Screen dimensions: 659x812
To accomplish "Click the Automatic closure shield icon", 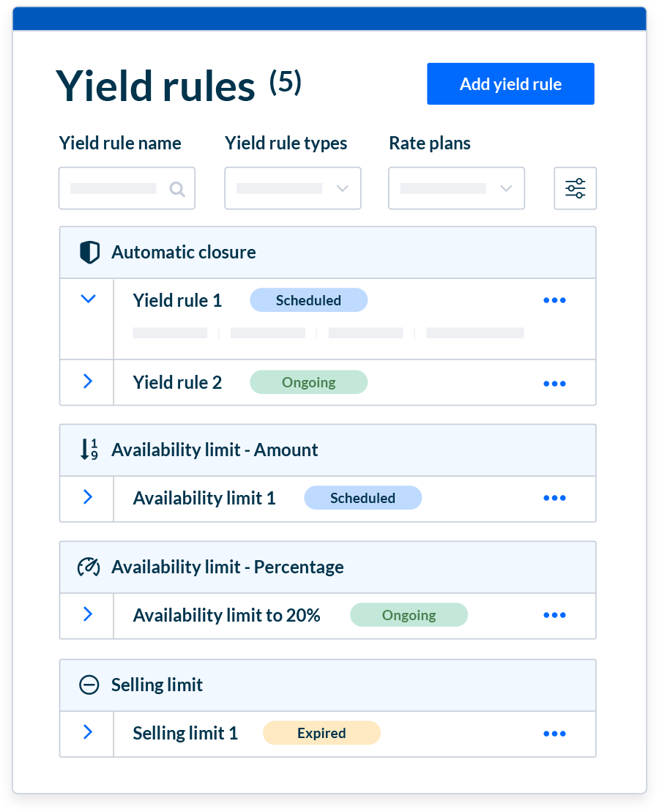I will (89, 253).
